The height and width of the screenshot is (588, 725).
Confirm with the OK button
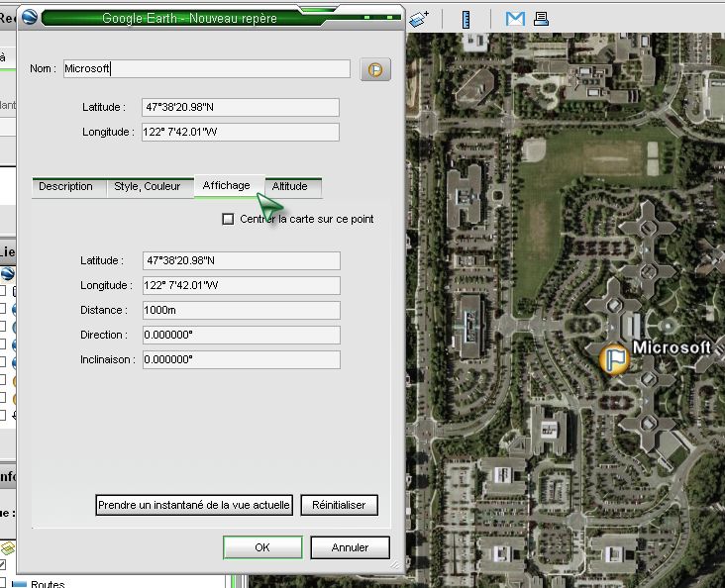click(x=262, y=547)
